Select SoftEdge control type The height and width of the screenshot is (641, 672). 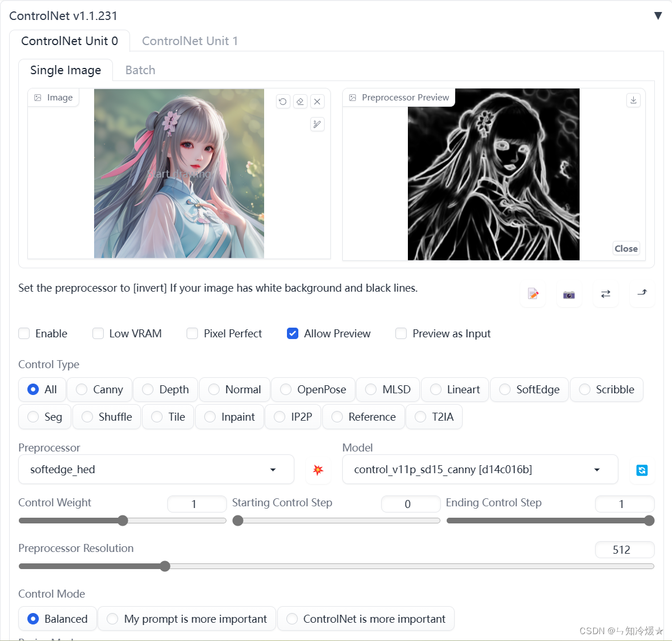pos(529,389)
